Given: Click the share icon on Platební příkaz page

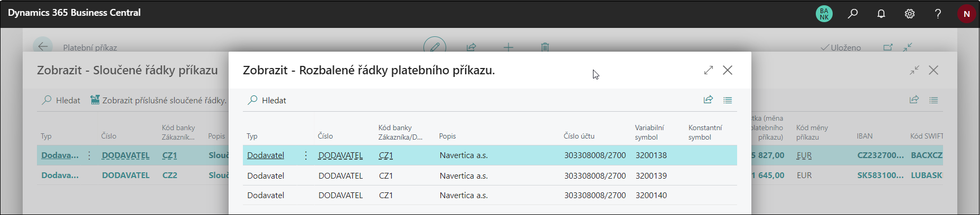Looking at the screenshot, I should click(472, 47).
